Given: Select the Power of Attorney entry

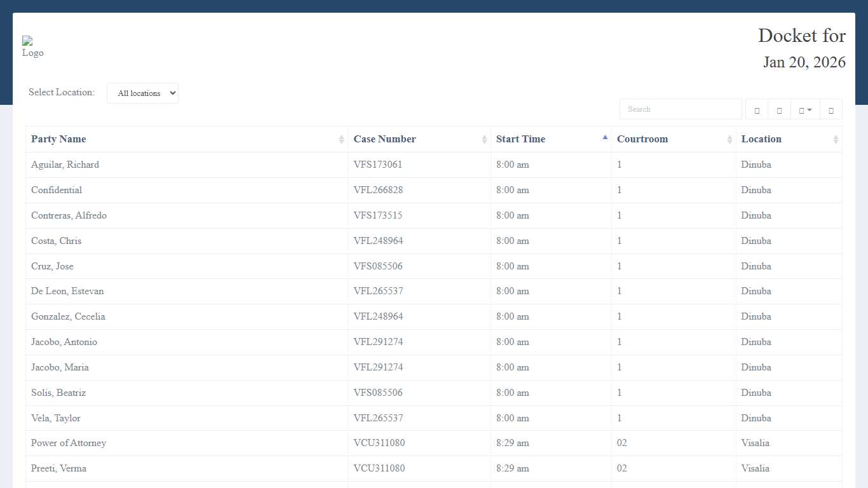Looking at the screenshot, I should 69,443.
